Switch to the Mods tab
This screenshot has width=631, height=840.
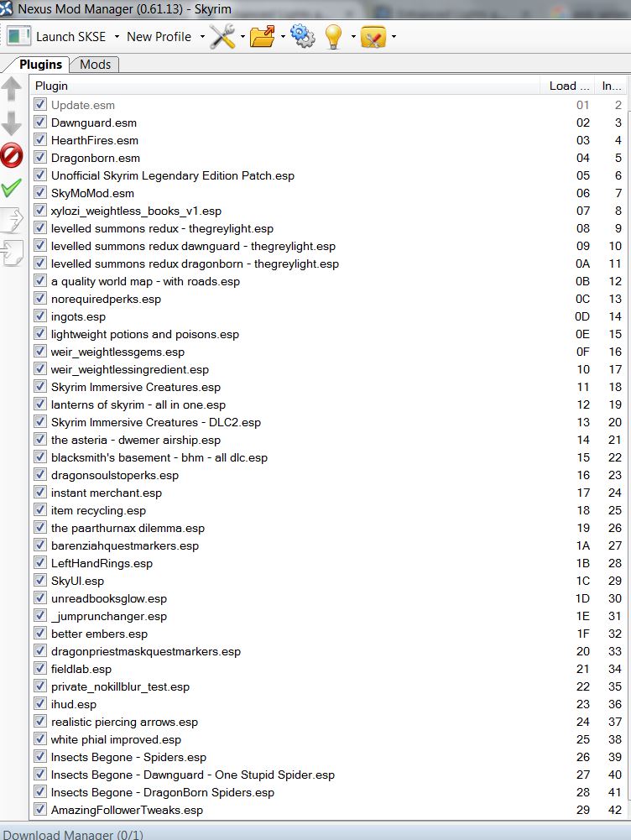(95, 65)
